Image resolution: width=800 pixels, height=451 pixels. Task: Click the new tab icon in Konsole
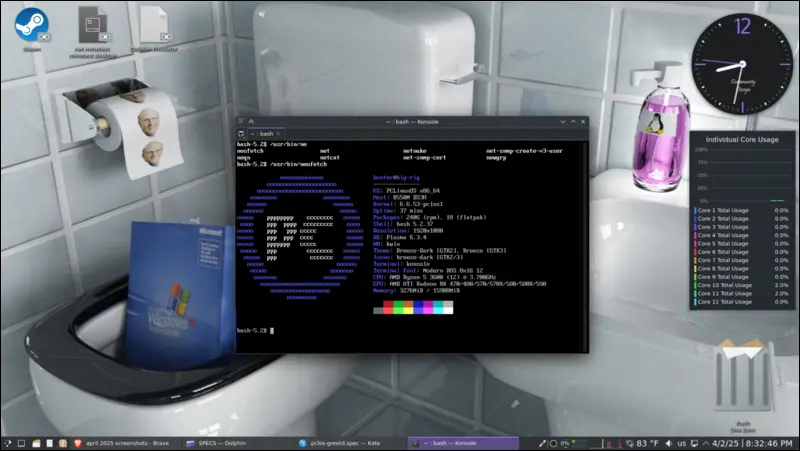241,134
